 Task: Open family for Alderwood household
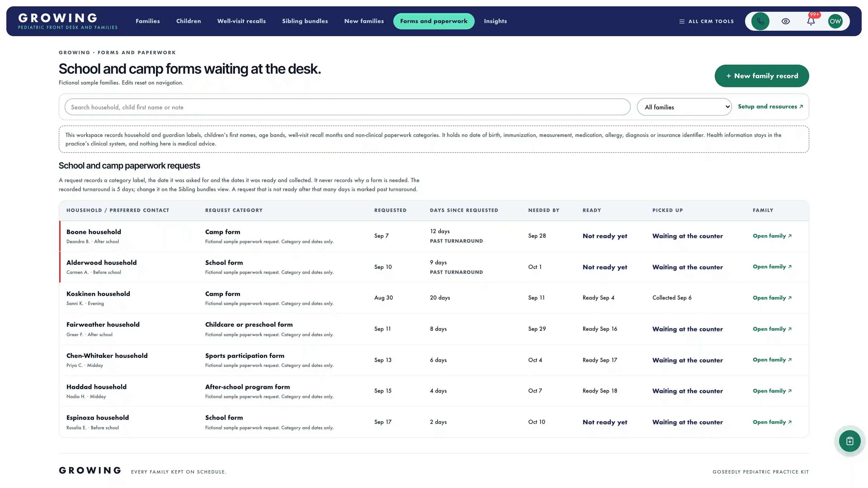click(x=772, y=267)
